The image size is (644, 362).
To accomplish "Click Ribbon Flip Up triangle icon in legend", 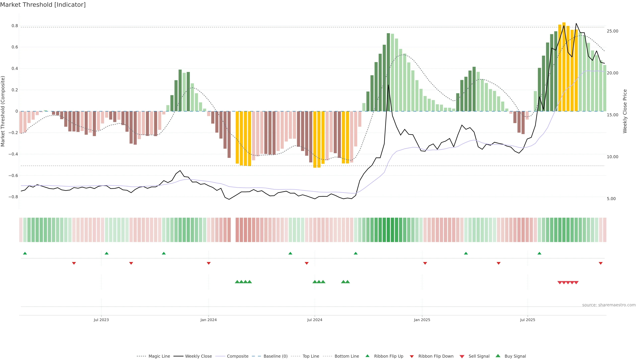I will 367,356.
